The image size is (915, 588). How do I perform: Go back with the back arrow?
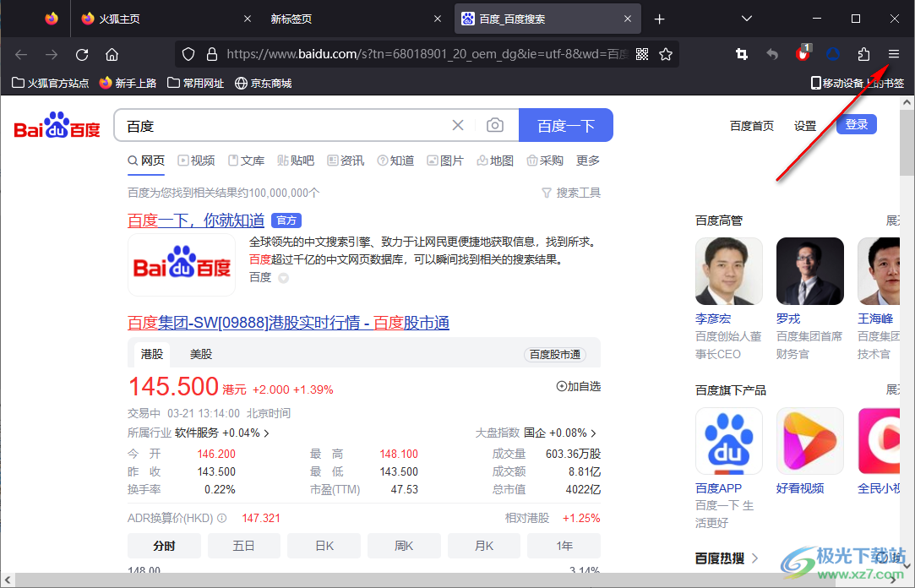coord(21,54)
